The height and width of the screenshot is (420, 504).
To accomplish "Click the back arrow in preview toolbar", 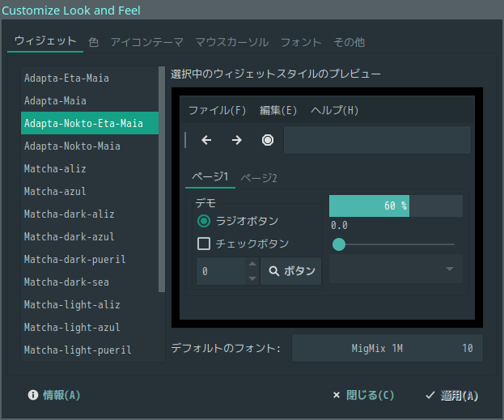I will [x=206, y=140].
